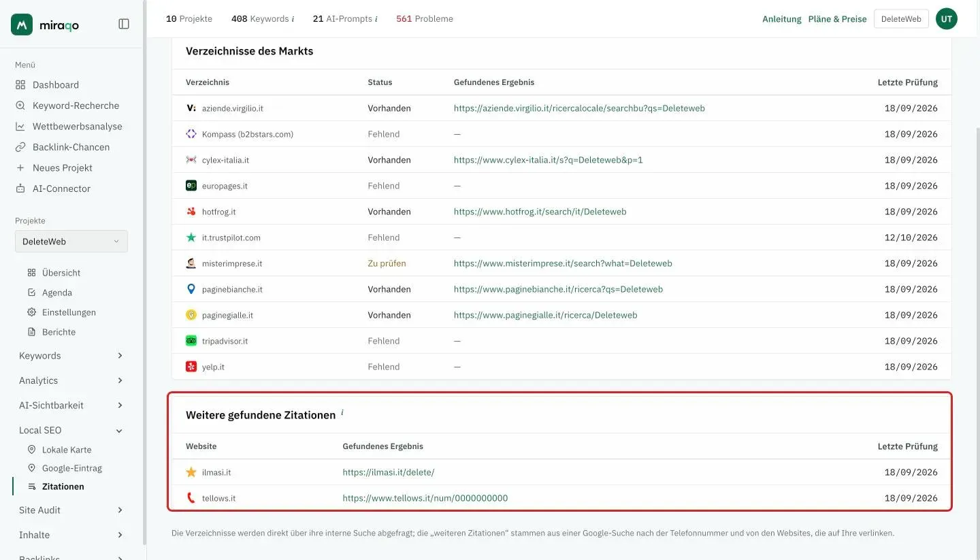
Task: Expand the Analytics sidebar section
Action: click(x=71, y=380)
